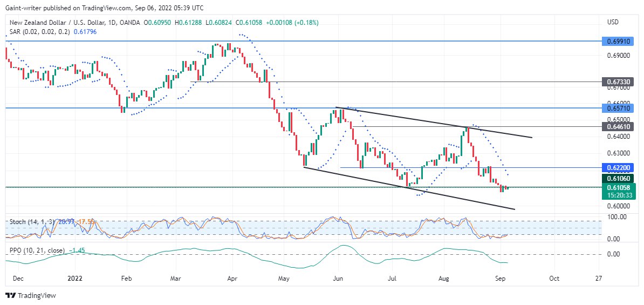Click the Jul label on time axis
This screenshot has width=644, height=305.
coord(392,279)
